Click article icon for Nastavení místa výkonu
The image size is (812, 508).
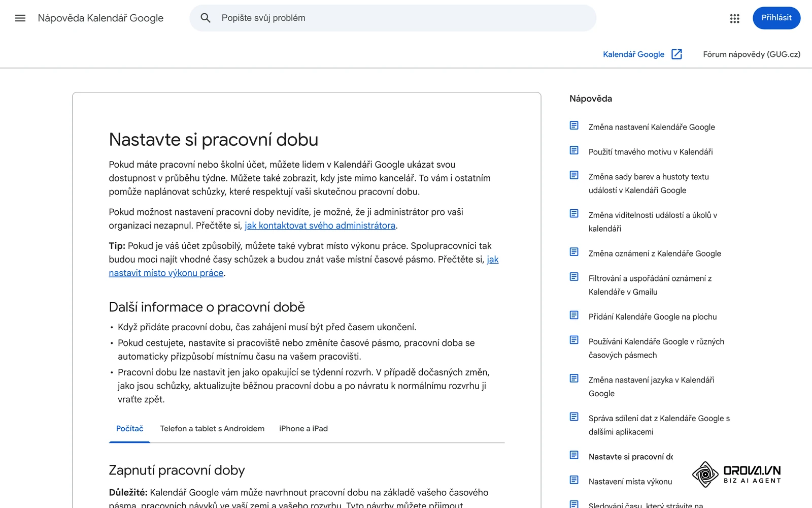574,480
